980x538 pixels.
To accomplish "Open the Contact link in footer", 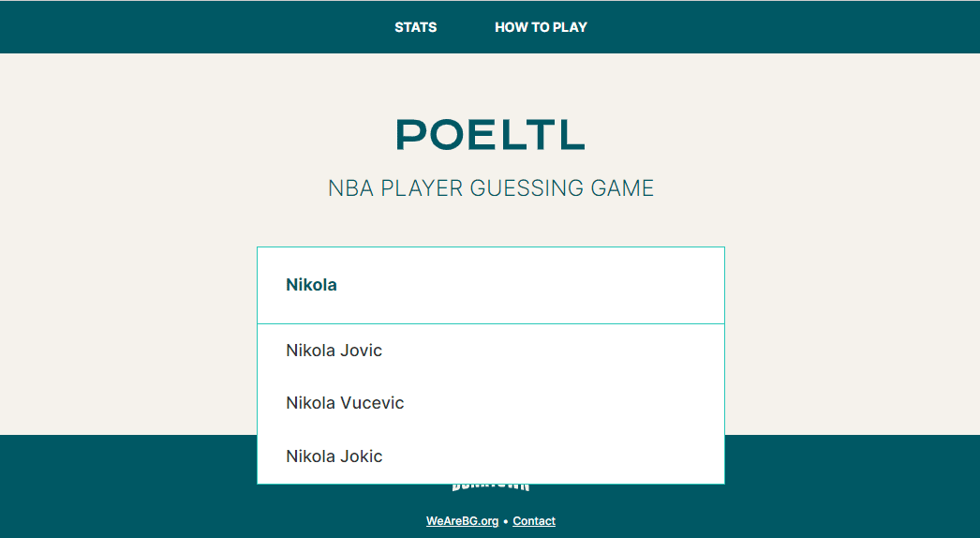I will point(534,521).
